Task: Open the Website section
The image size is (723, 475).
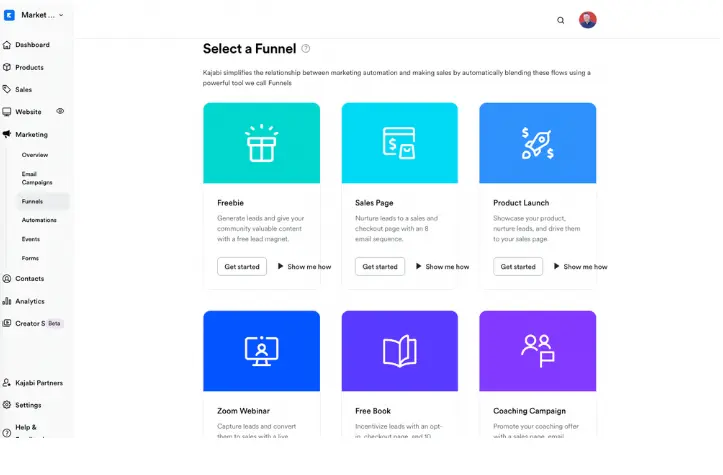Action: (x=28, y=112)
